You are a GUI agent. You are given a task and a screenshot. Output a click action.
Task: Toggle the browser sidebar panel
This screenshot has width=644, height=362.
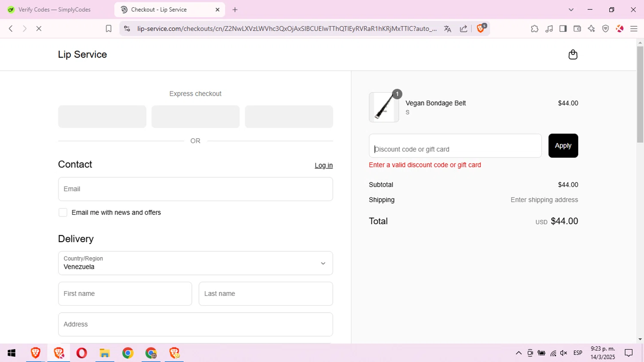point(563,29)
